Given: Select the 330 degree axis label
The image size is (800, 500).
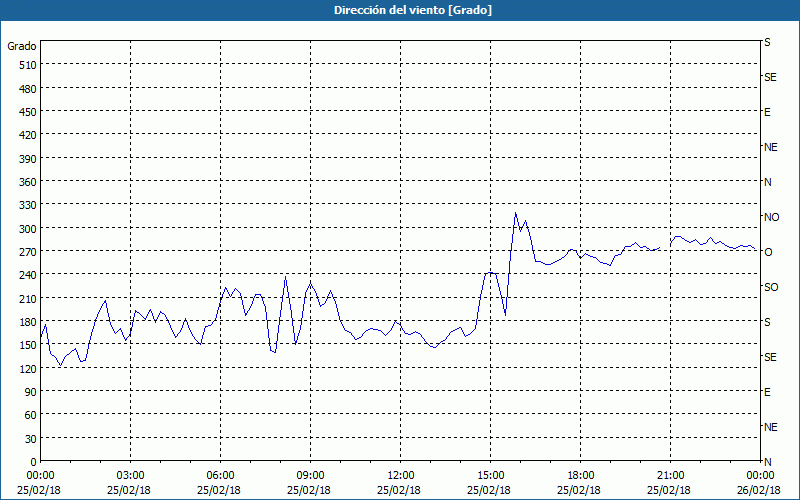Looking at the screenshot, I should pos(28,205).
